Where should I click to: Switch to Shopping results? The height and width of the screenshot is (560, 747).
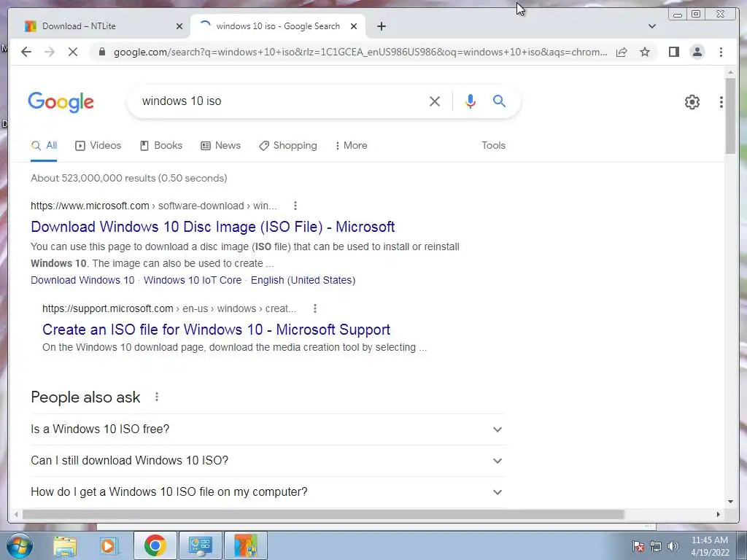[x=287, y=146]
